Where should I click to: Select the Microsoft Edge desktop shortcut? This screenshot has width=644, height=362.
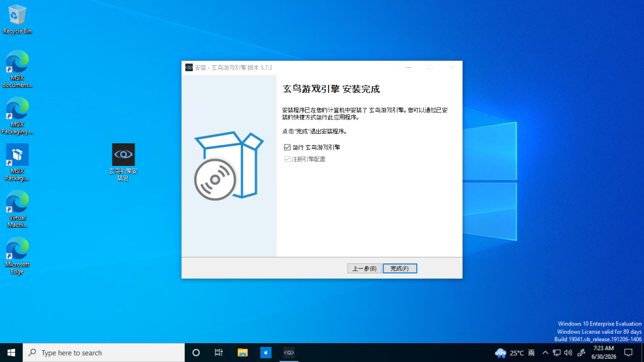pos(17,255)
